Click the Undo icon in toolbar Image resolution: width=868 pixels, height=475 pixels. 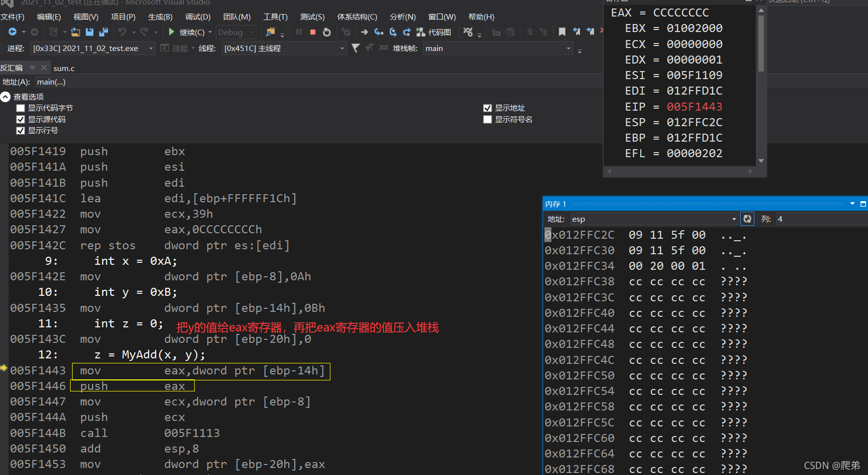pos(122,32)
